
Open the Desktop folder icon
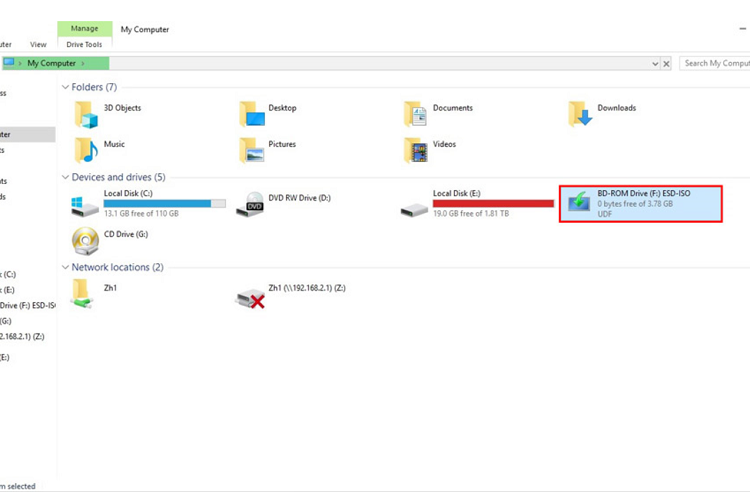[251, 114]
